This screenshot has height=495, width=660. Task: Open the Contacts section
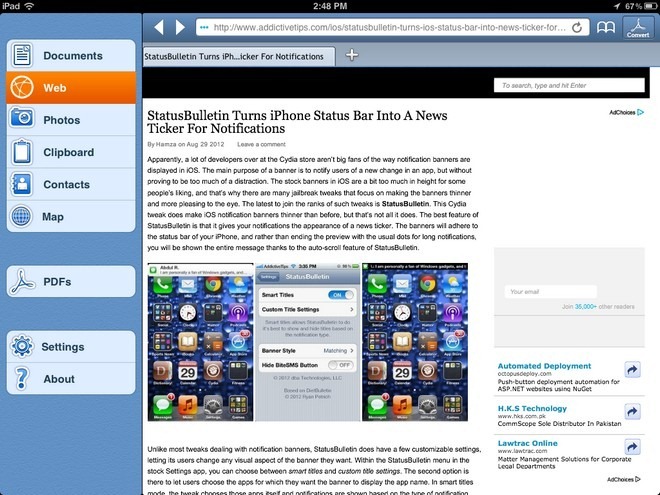(x=71, y=184)
